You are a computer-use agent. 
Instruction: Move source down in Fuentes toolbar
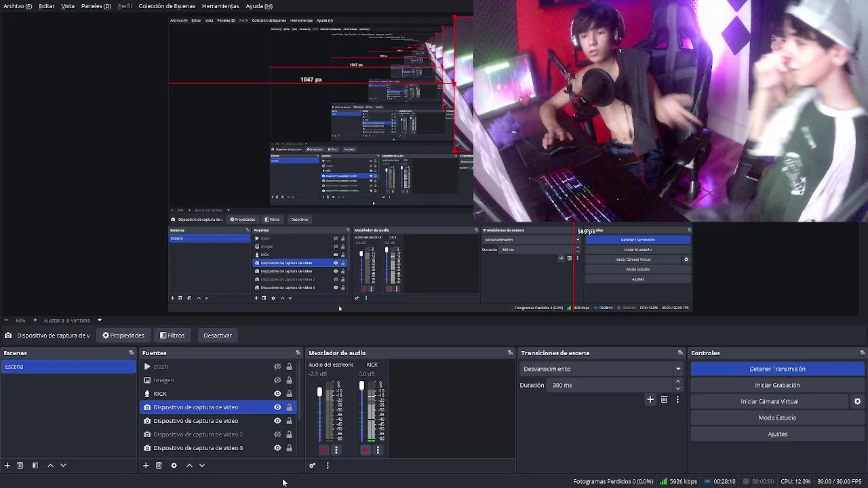pyautogui.click(x=202, y=466)
